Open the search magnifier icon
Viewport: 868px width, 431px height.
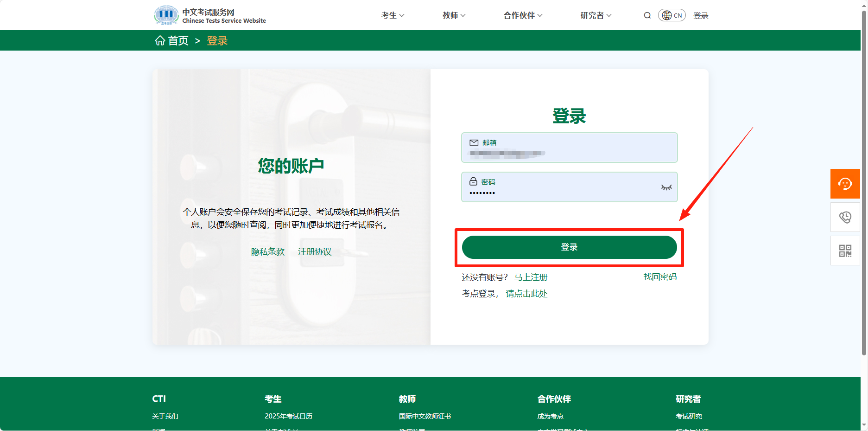pos(647,15)
